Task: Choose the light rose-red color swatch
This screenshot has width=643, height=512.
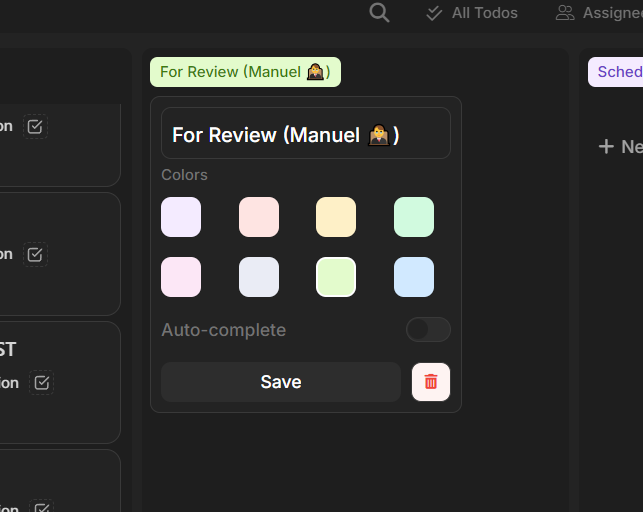Action: click(259, 217)
